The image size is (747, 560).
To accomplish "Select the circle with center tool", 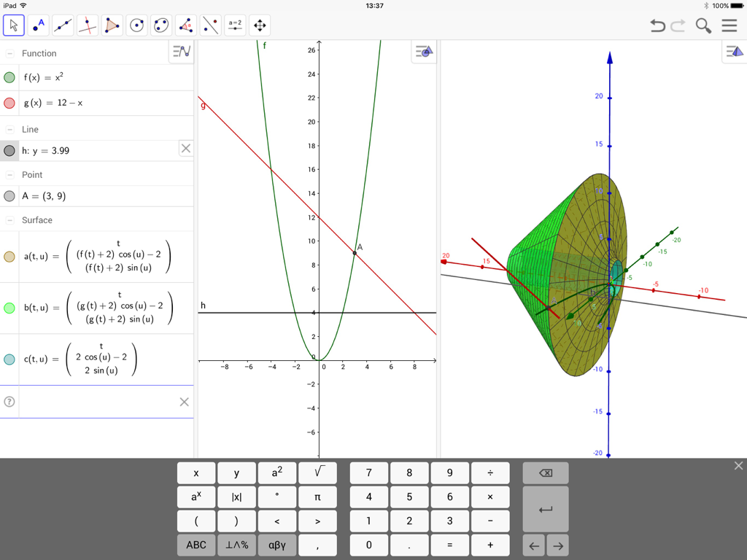I will pos(136,25).
